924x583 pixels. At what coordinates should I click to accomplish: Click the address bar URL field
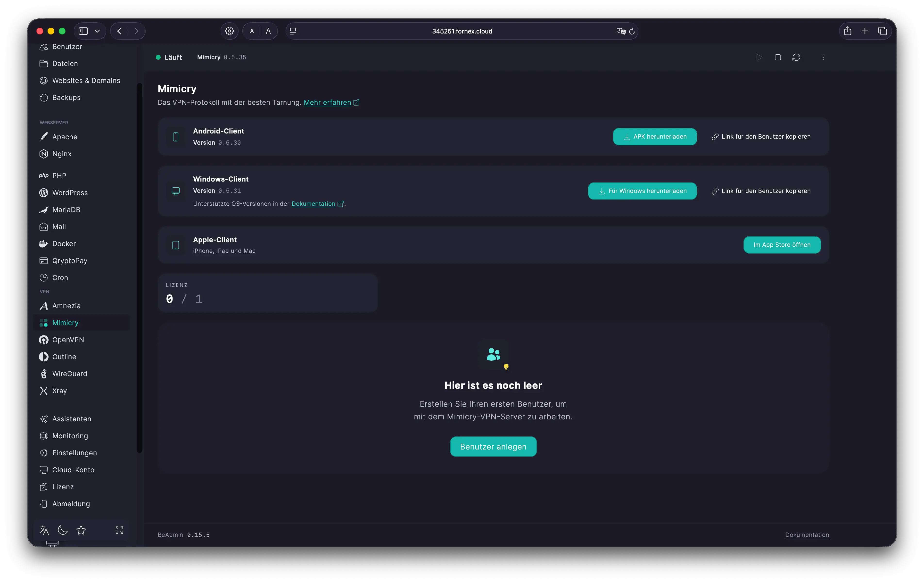[x=462, y=31]
